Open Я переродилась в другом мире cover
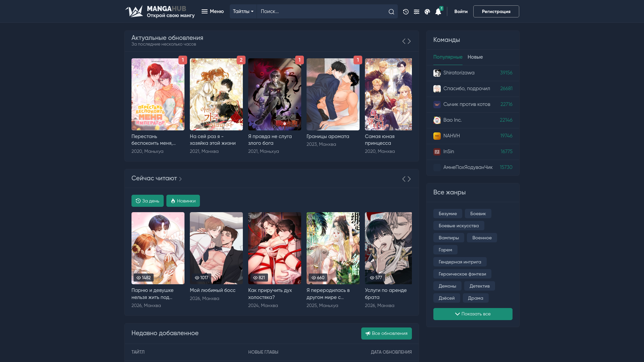This screenshot has width=644, height=362. pyautogui.click(x=333, y=248)
